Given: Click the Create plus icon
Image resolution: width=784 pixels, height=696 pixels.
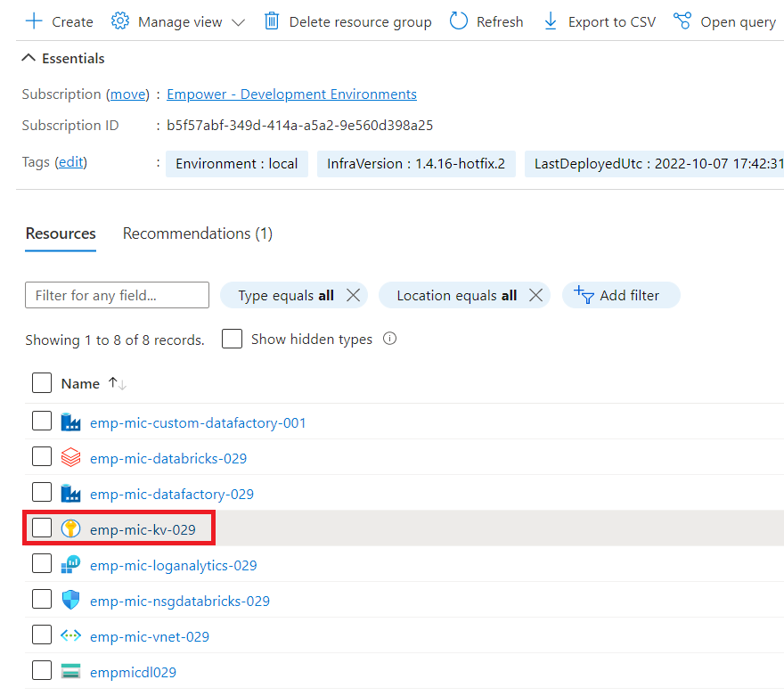Looking at the screenshot, I should pos(34,21).
